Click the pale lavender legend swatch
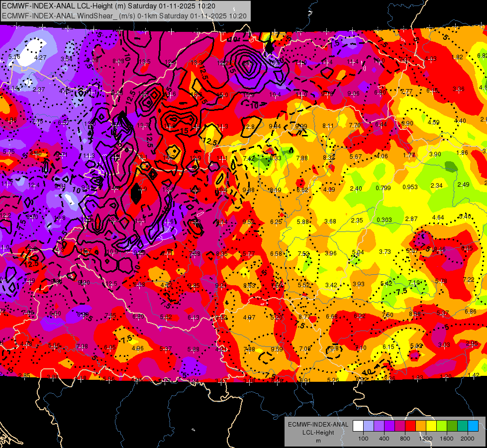 (369, 426)
